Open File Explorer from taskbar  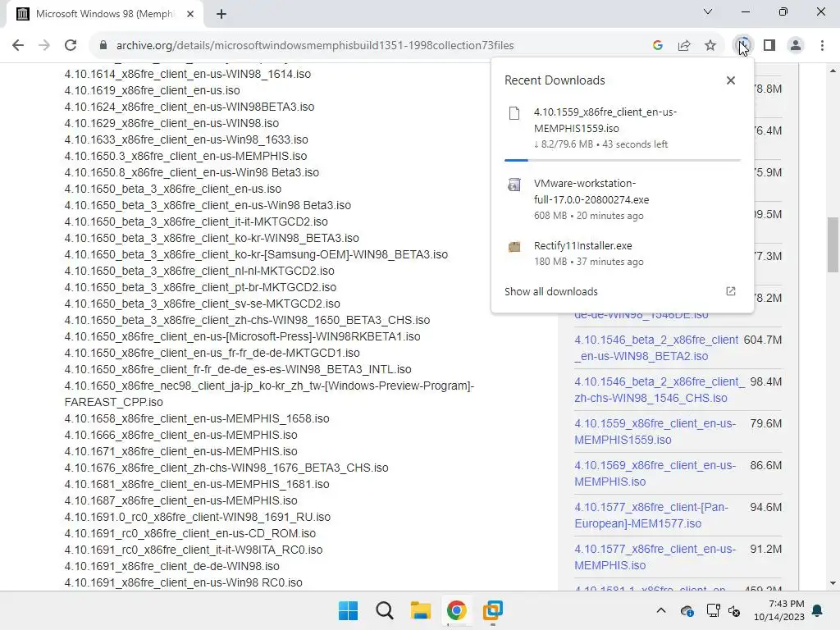(x=421, y=610)
